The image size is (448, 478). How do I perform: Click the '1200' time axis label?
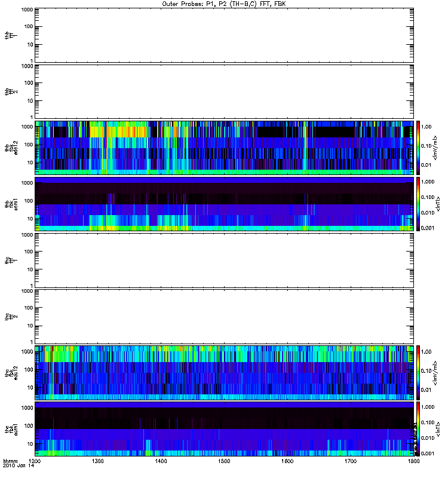pos(35,461)
